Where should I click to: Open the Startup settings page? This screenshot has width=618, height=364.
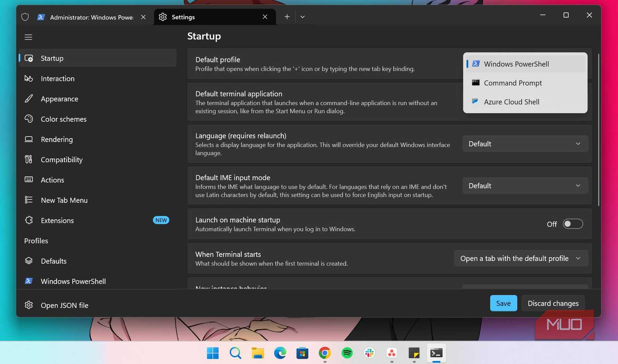pyautogui.click(x=97, y=58)
